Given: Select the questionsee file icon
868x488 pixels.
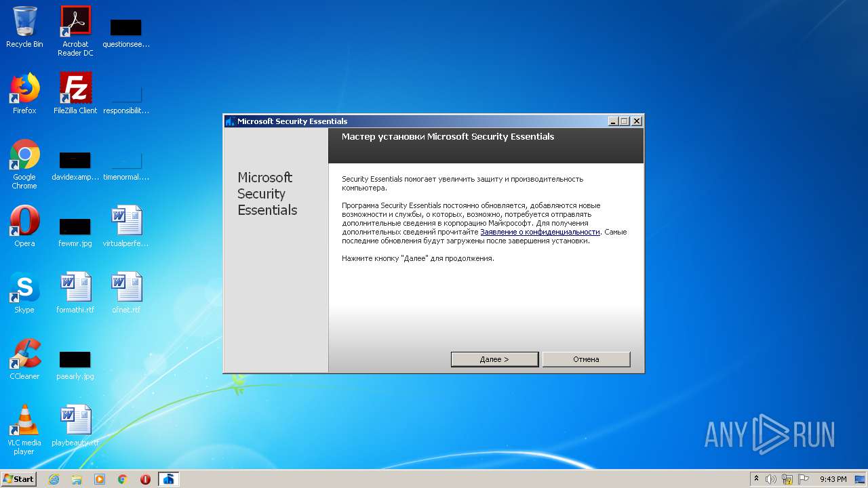Looking at the screenshot, I should point(126,33).
